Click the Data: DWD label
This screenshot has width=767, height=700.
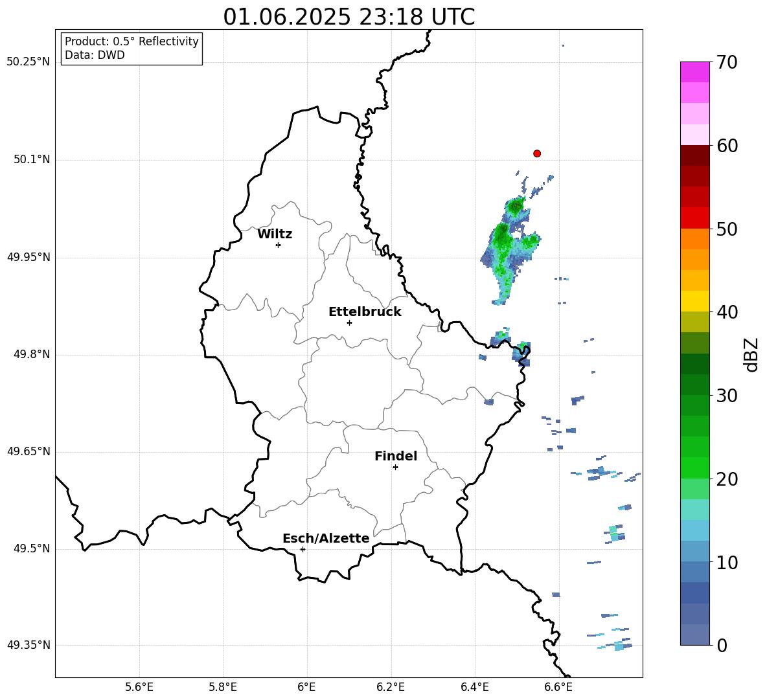pyautogui.click(x=95, y=55)
